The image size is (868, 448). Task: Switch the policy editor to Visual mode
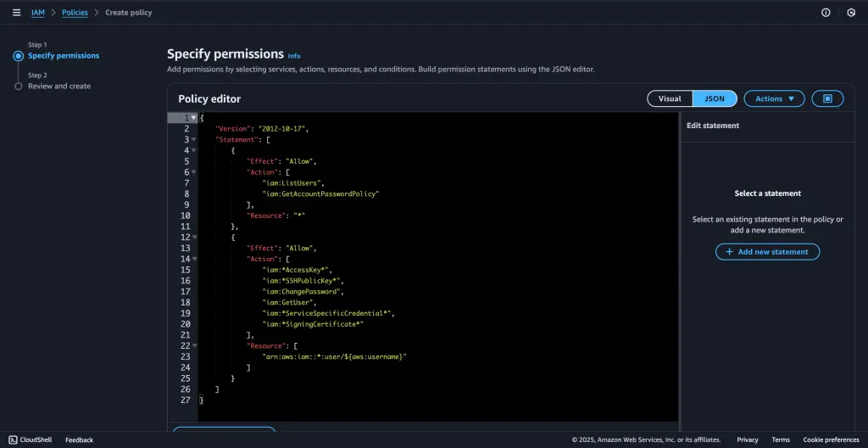tap(670, 98)
